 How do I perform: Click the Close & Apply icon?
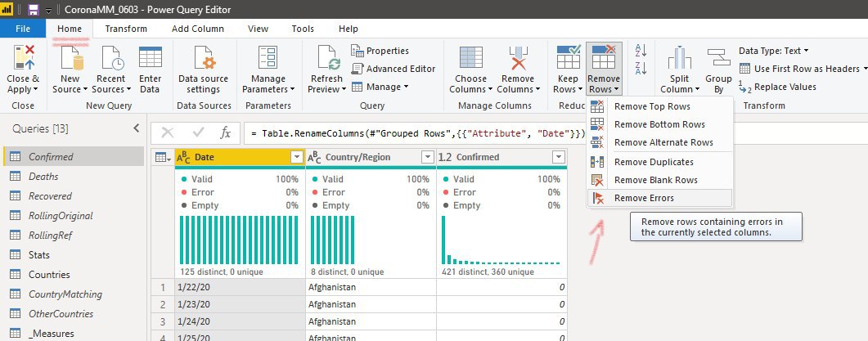(23, 57)
